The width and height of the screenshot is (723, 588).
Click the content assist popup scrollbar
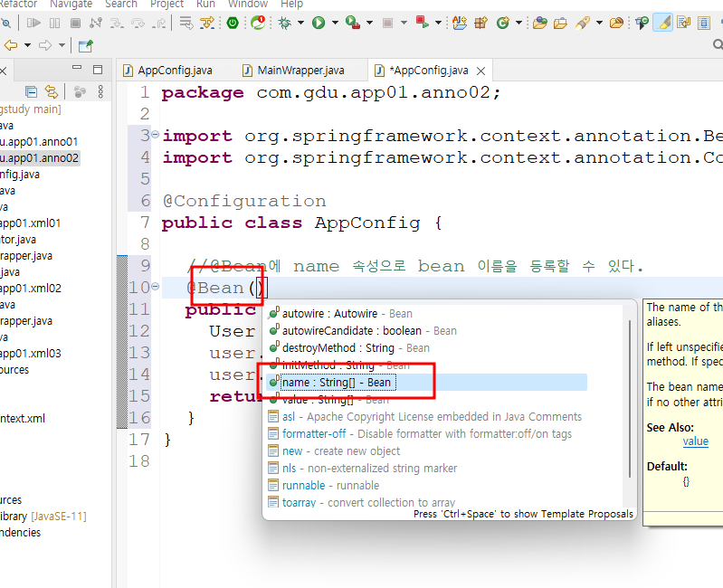630,399
